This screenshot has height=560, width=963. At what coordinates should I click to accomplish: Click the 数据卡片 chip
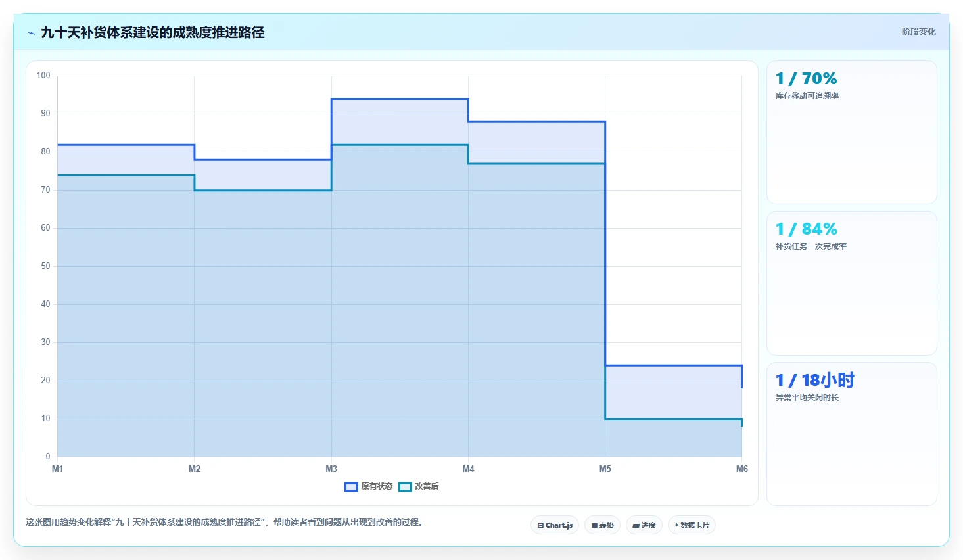[692, 525]
